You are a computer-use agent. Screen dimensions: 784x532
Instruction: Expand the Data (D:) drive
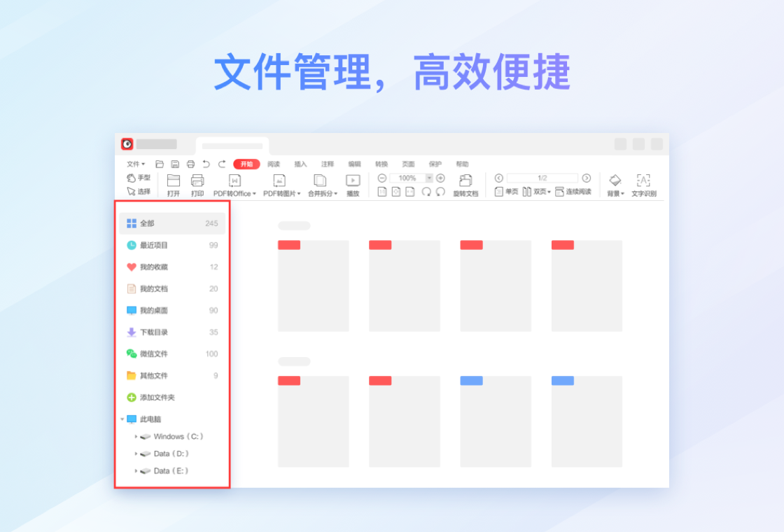136,454
